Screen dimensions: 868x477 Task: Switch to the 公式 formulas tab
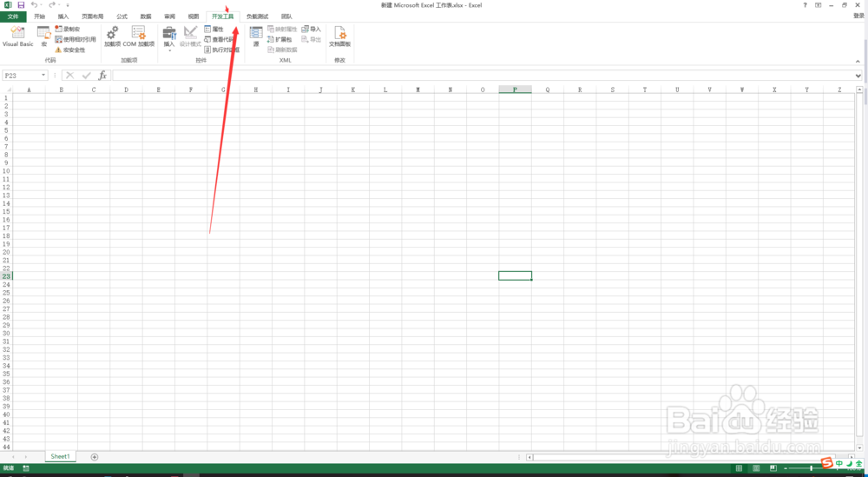coord(122,17)
